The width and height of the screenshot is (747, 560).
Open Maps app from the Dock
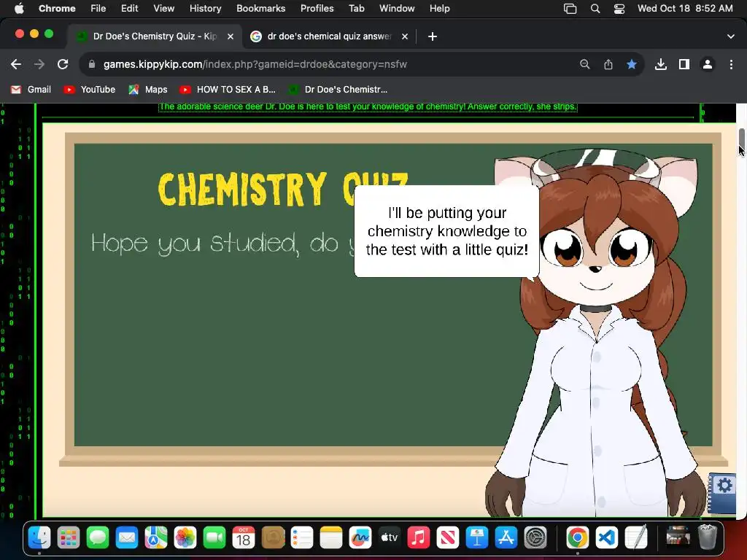156,538
